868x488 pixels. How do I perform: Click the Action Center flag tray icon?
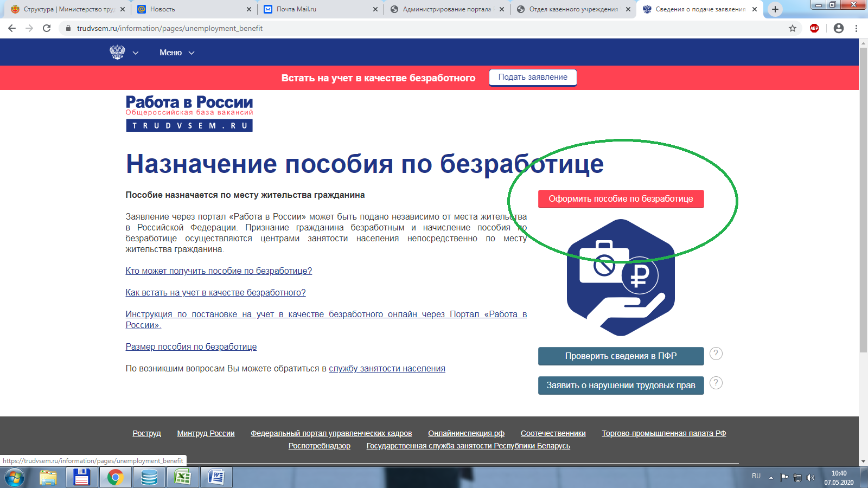[x=784, y=478]
